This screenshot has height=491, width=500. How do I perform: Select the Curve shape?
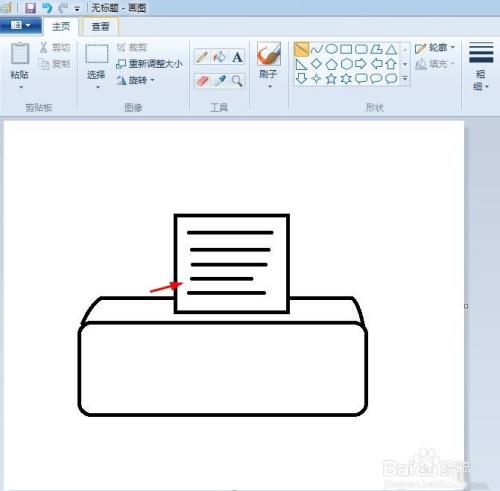[x=316, y=49]
